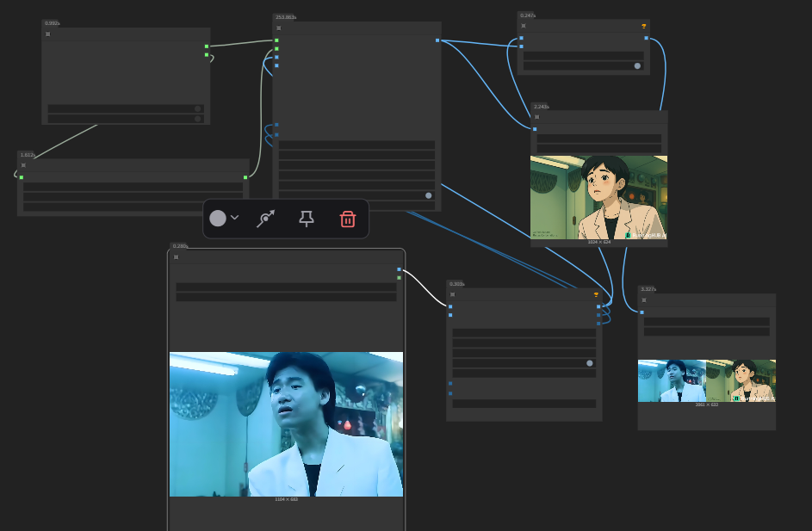Collapse the 0.280s node using its dot
Screen dimensions: 812x531
tap(176, 257)
